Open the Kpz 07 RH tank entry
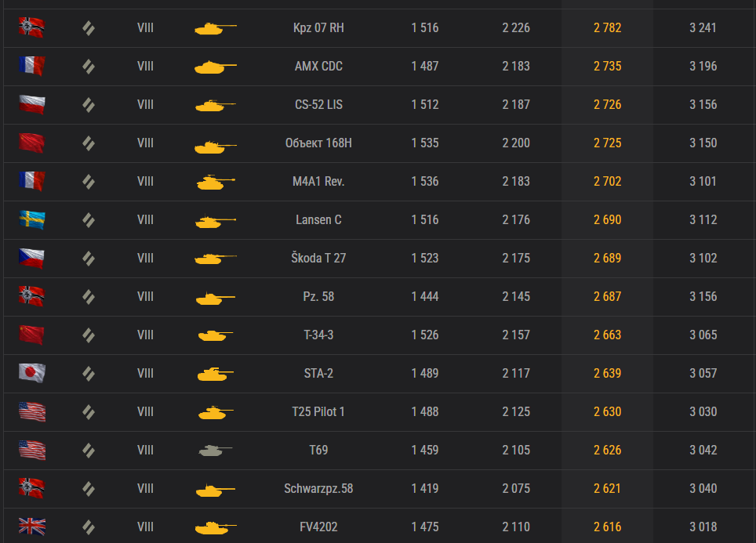Viewport: 756px width, 543px height. [318, 28]
